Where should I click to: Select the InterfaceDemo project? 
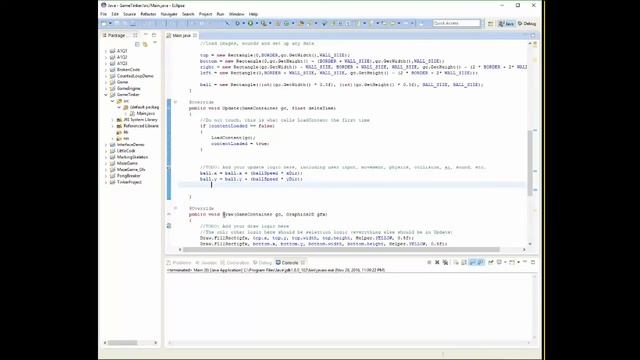131,144
